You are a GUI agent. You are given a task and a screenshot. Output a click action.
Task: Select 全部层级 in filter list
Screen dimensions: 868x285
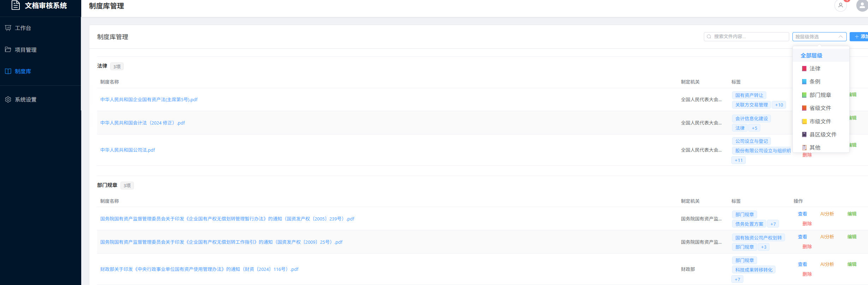pos(811,55)
